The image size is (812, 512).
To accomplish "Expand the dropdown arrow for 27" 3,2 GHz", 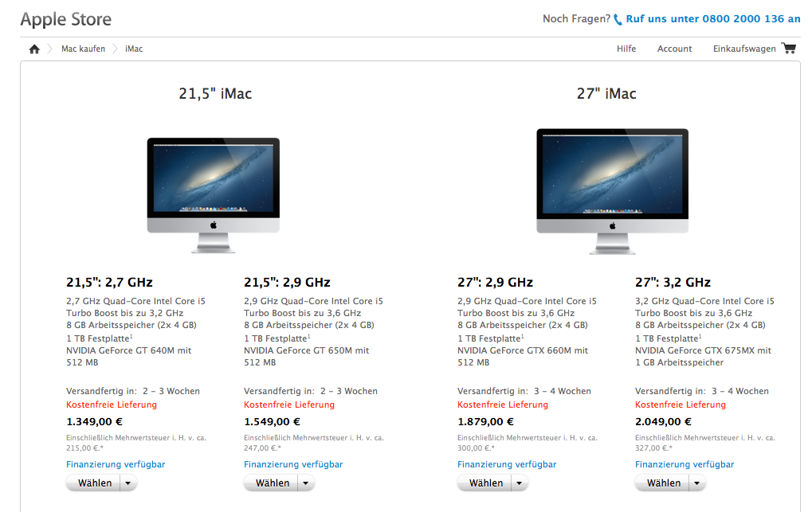I will pos(697,483).
